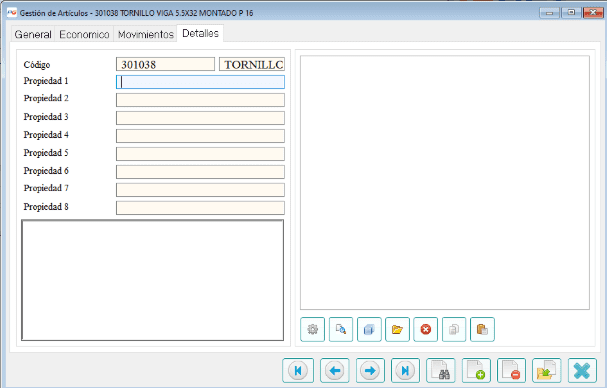Click into the Propiedad 8 field
607x389 pixels.
tap(200, 208)
